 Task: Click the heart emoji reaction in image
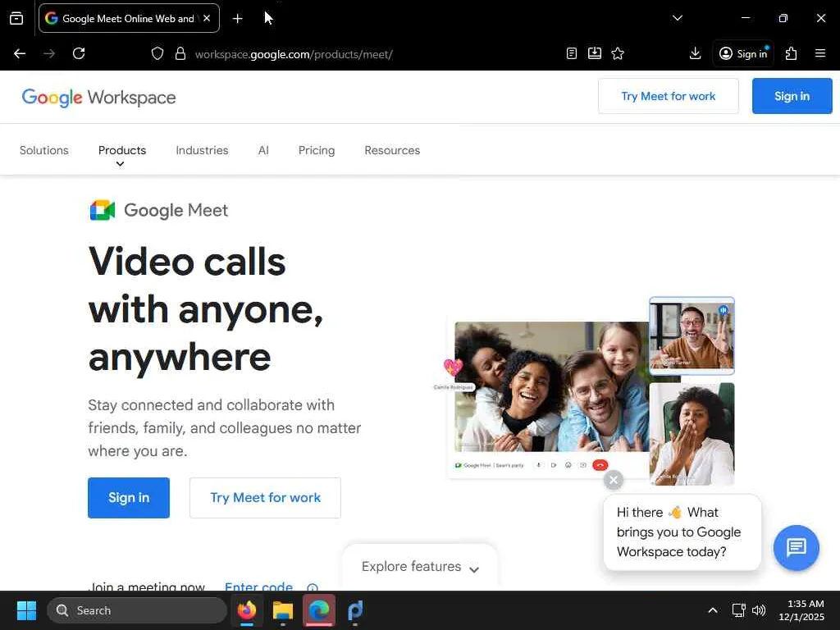453,367
